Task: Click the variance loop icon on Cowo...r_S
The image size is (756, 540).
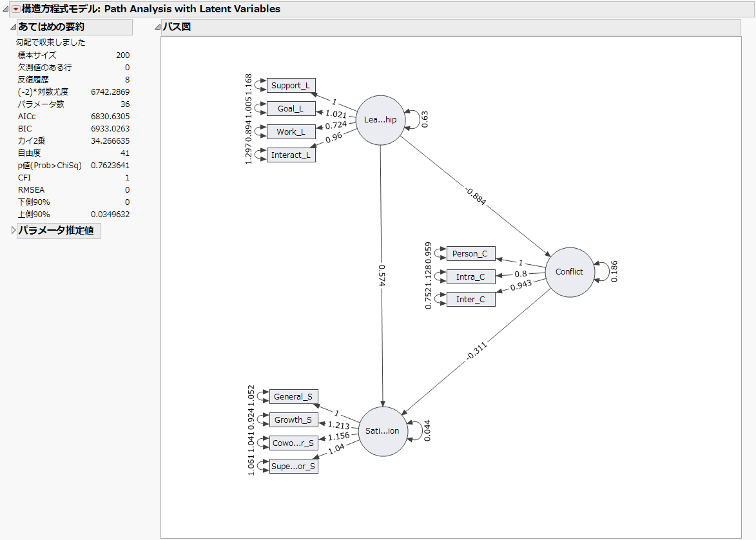Action: click(x=263, y=443)
